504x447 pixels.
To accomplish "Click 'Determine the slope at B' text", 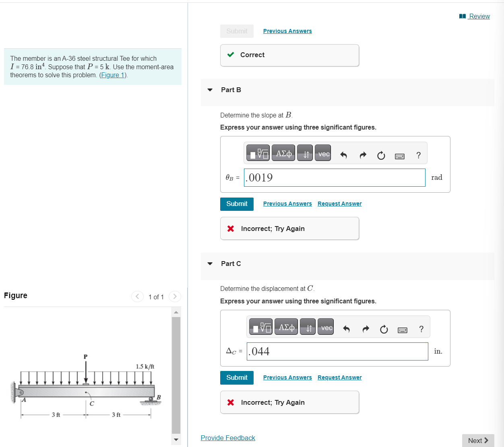I will pos(256,115).
